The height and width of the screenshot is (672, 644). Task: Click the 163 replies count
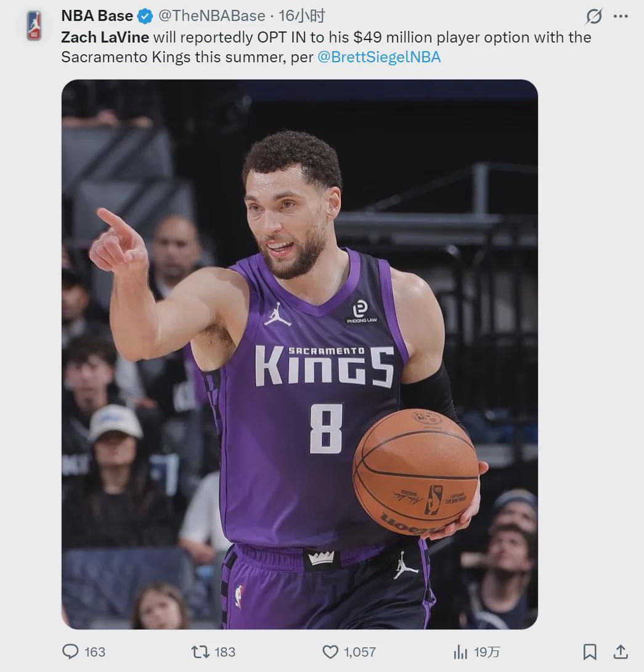coord(94,652)
